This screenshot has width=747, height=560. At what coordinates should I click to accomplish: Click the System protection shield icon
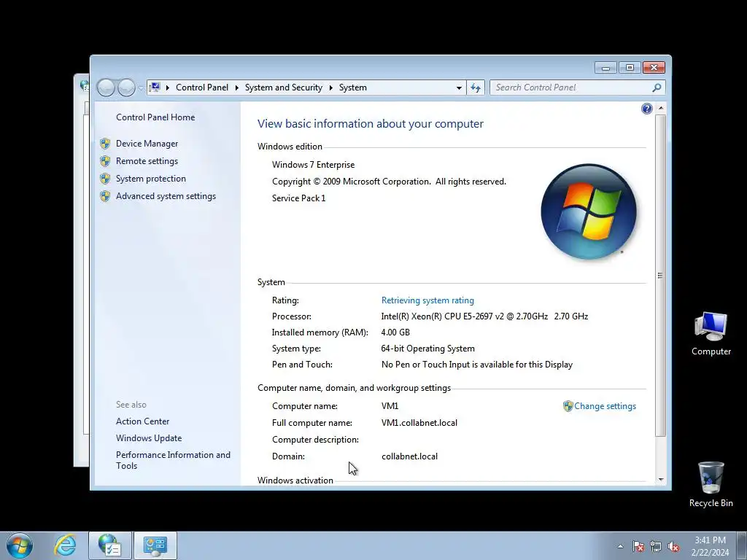tap(105, 179)
